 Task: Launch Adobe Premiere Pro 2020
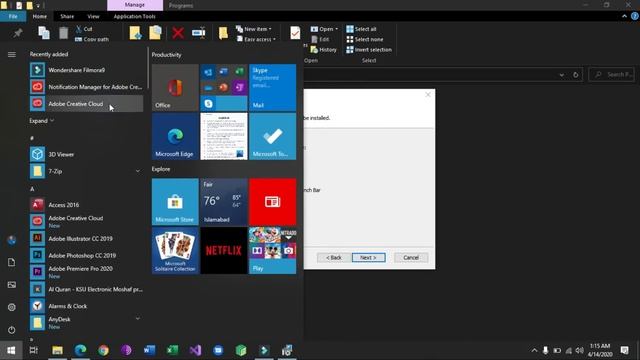click(x=86, y=272)
